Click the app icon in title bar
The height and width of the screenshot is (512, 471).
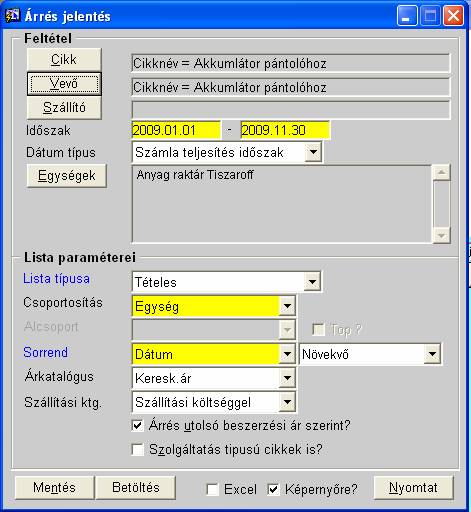(x=12, y=15)
